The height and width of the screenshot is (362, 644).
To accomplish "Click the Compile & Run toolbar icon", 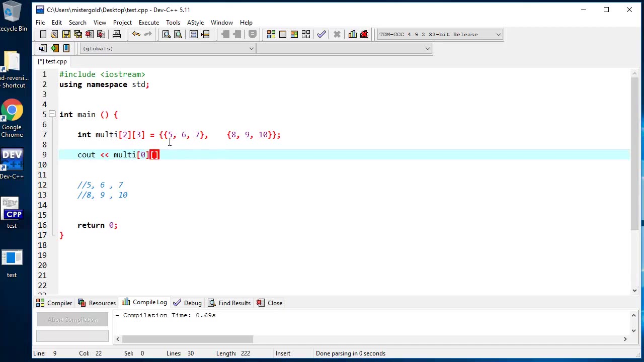I will coord(294,34).
